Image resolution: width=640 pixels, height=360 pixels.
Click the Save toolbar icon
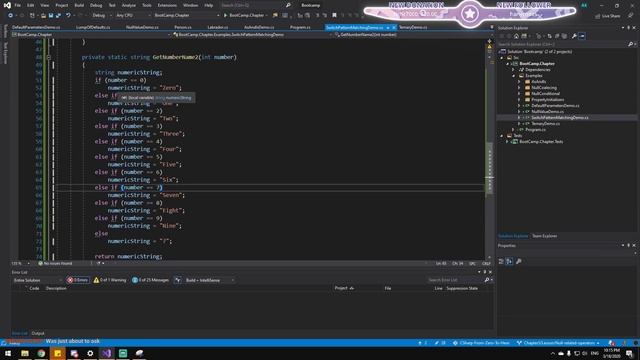51,16
